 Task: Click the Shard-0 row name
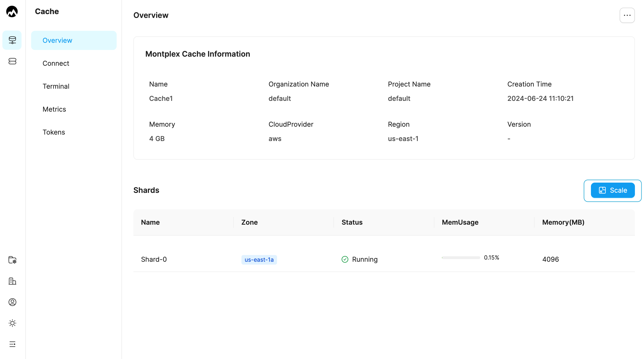[154, 259]
